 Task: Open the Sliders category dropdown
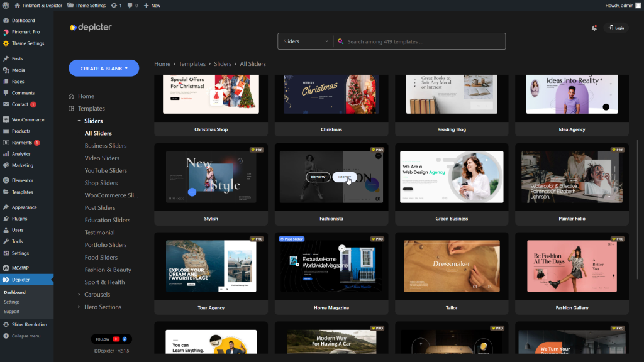(305, 41)
